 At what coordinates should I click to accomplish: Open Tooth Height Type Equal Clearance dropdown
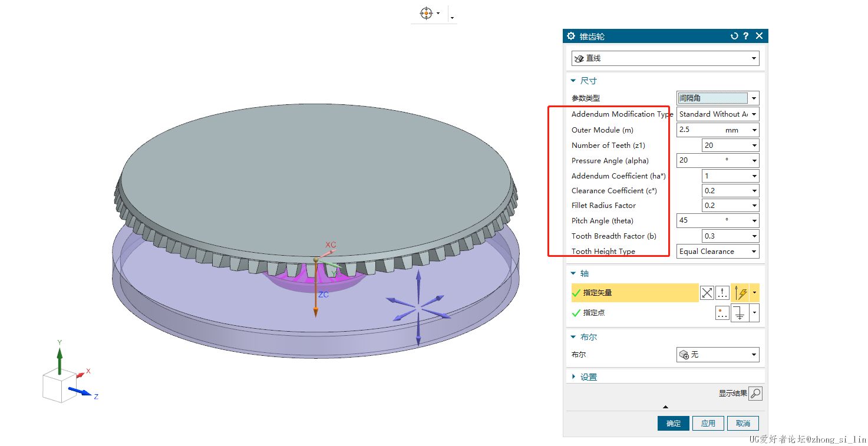click(718, 251)
